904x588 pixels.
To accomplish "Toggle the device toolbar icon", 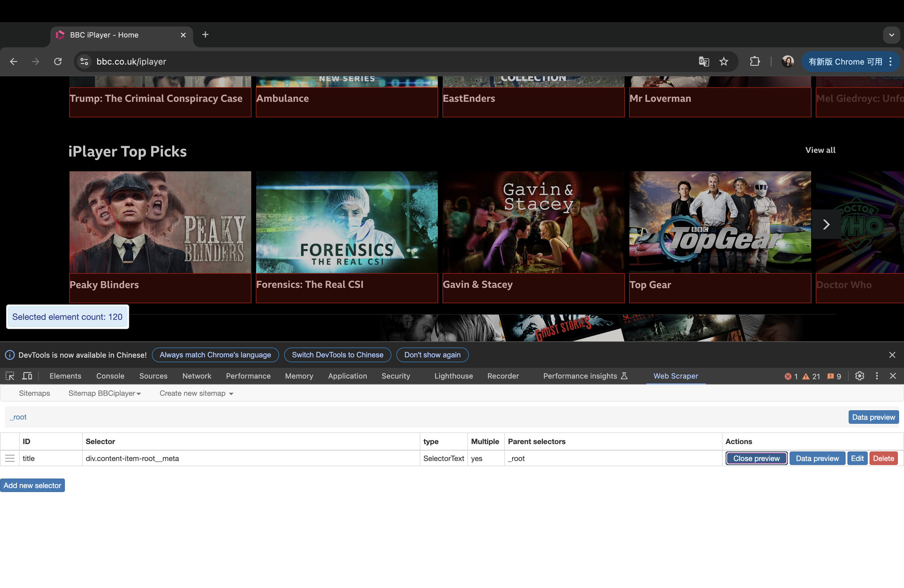I will coord(27,376).
